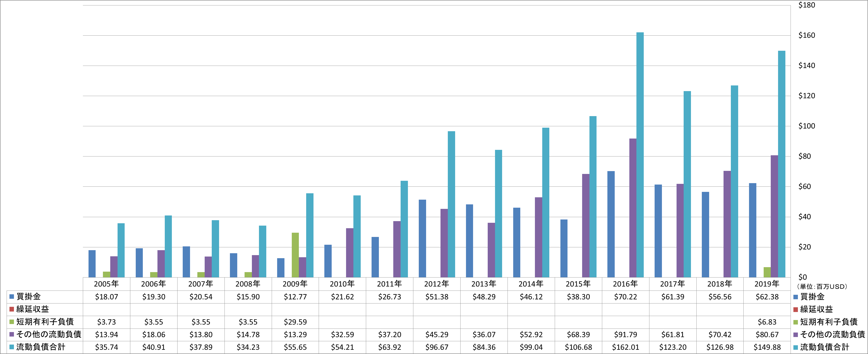Click the $0 axis label
This screenshot has width=868, height=354.
803,277
